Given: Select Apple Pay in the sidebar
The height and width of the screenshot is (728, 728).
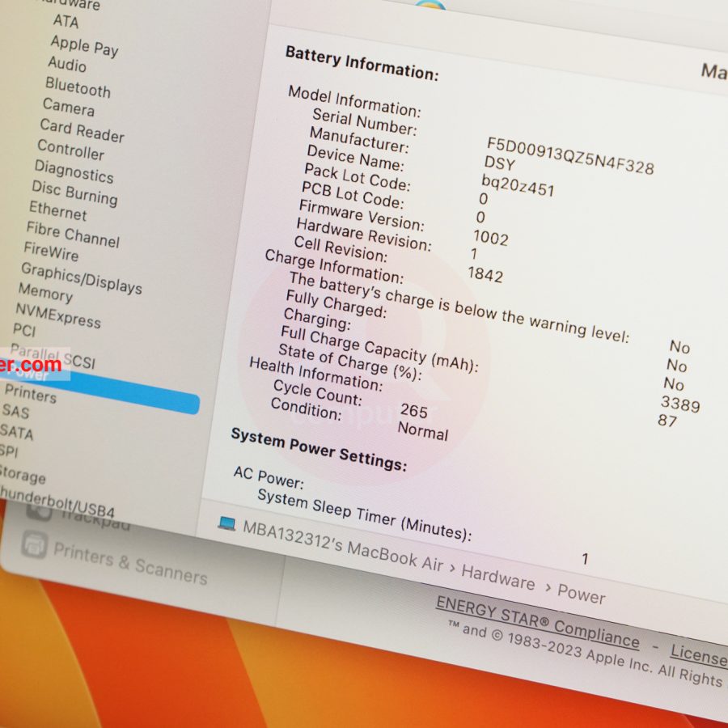Looking at the screenshot, I should click(x=84, y=45).
